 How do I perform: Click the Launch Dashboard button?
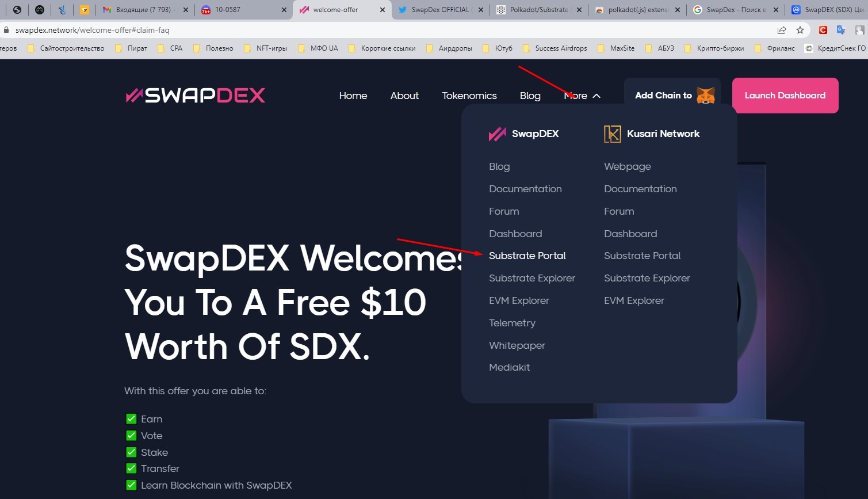pos(785,96)
